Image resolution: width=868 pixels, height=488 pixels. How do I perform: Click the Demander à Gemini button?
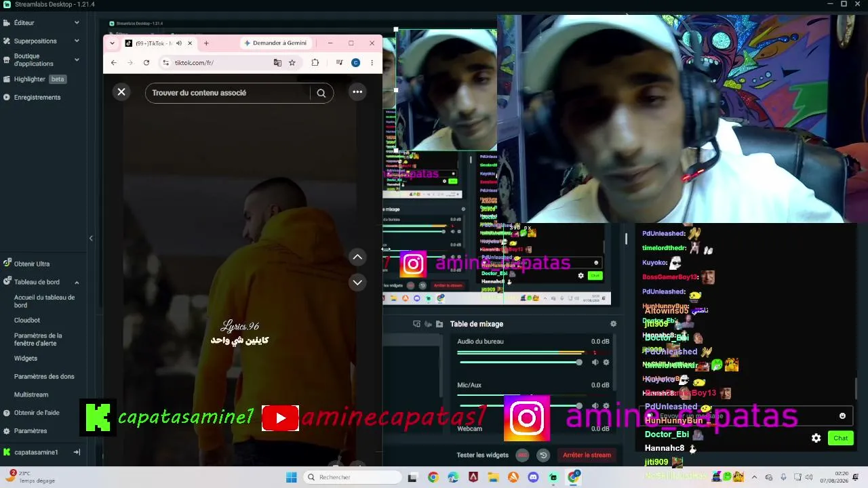pyautogui.click(x=275, y=43)
